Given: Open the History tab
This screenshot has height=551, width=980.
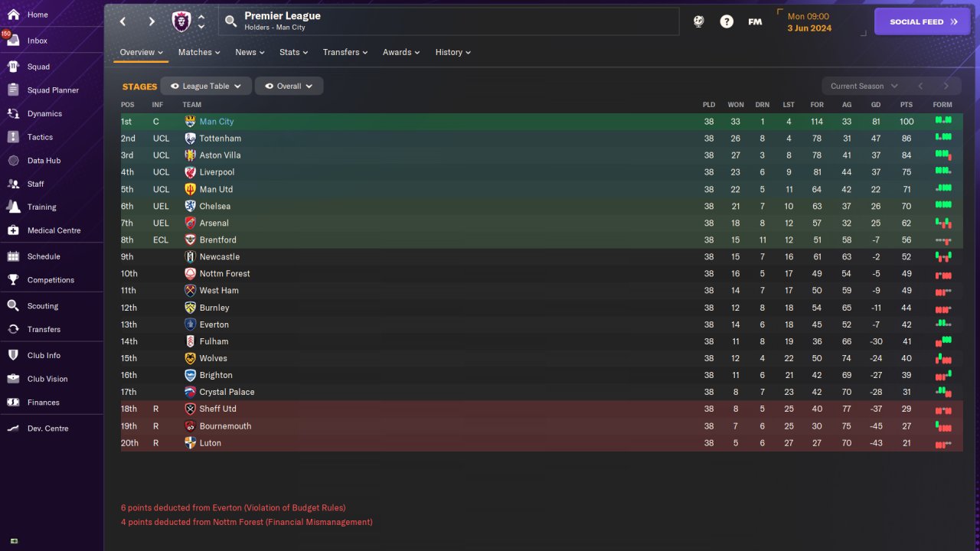Looking at the screenshot, I should coord(453,52).
